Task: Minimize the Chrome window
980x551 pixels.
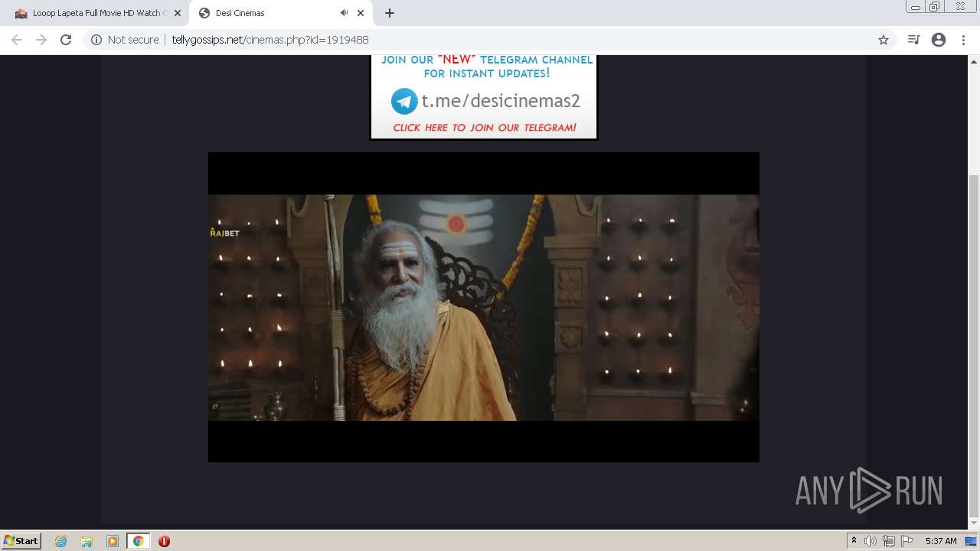Action: [x=916, y=7]
